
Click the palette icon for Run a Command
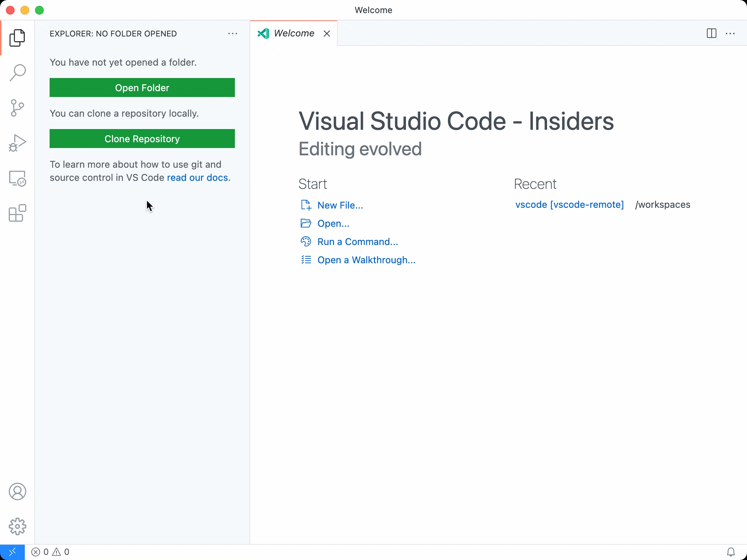[x=306, y=241]
